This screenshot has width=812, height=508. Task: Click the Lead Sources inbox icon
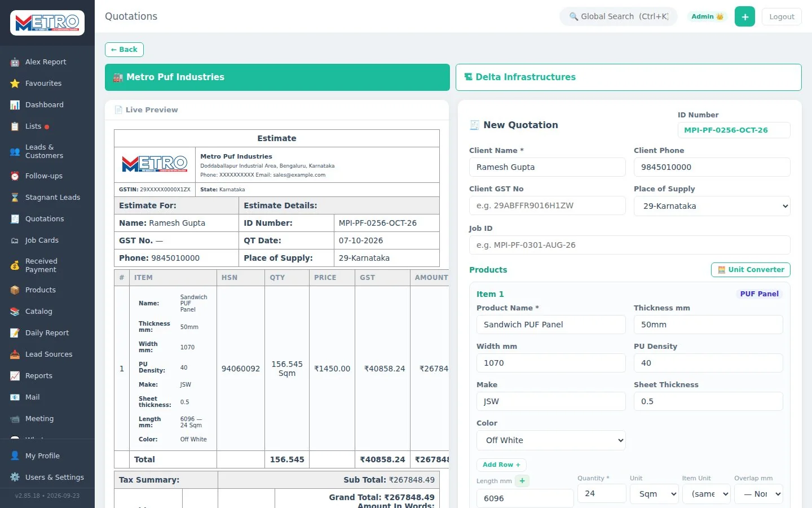click(15, 354)
